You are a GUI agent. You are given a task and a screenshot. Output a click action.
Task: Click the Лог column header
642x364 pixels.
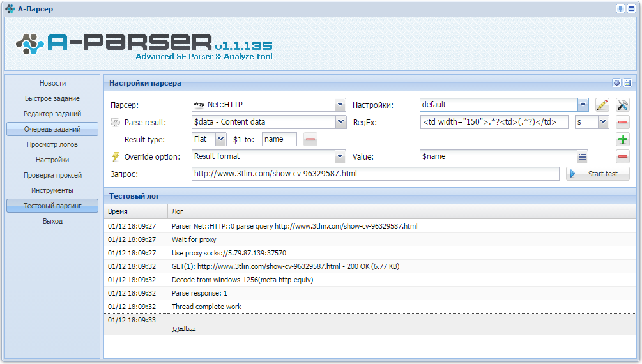coord(402,211)
